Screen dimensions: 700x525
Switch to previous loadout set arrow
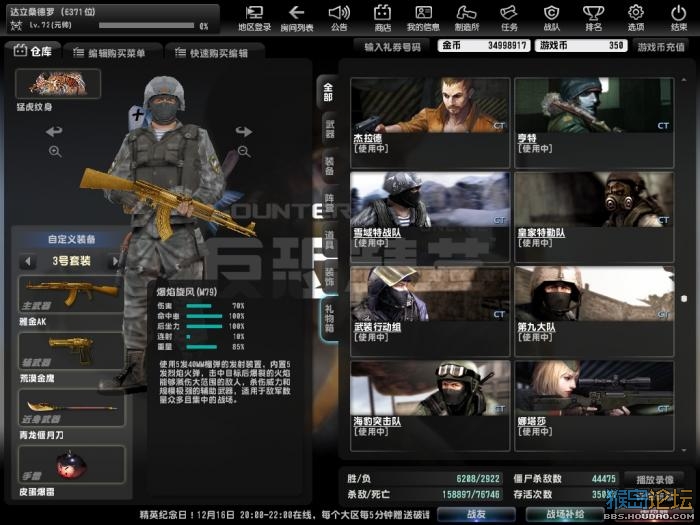pos(28,261)
